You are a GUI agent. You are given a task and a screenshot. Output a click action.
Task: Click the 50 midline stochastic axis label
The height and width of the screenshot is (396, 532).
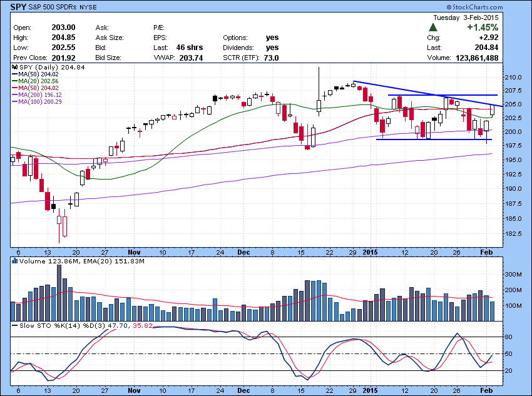pos(509,353)
